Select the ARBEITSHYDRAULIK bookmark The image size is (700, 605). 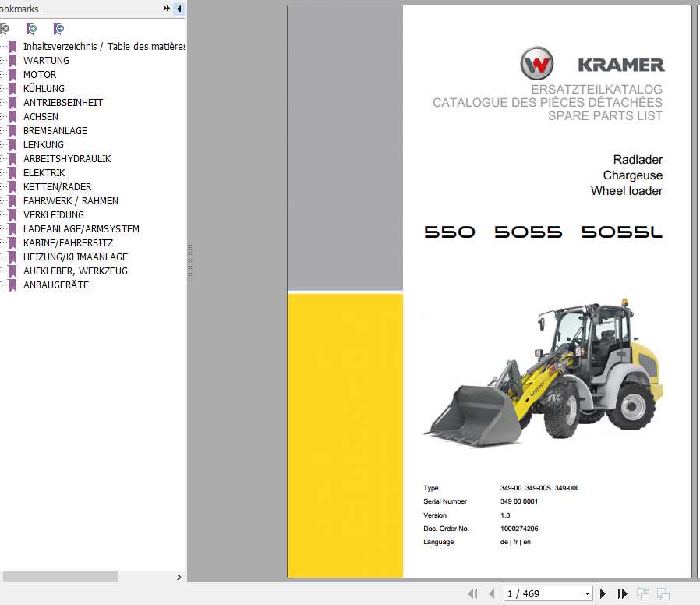[67, 159]
